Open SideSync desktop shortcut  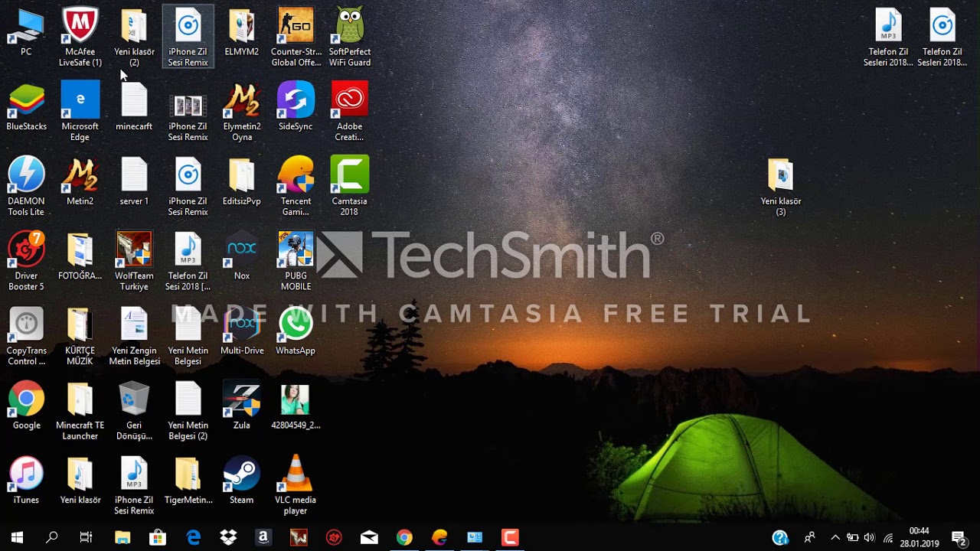tap(296, 107)
